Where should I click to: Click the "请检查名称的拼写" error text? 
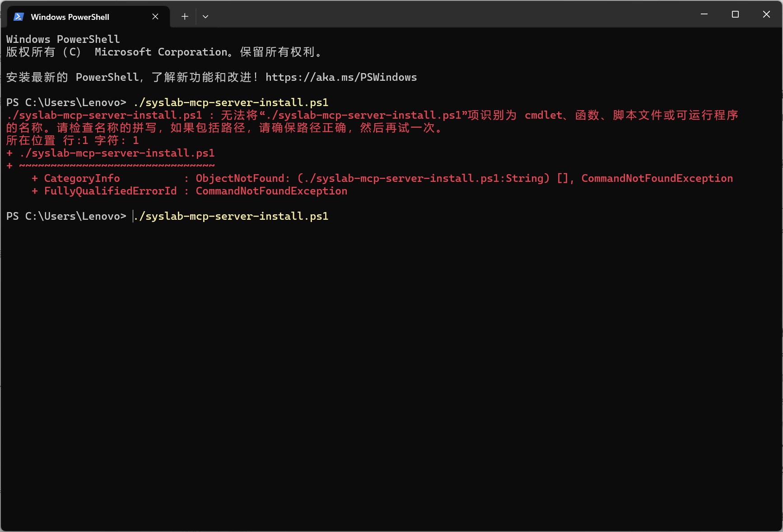pos(107,128)
